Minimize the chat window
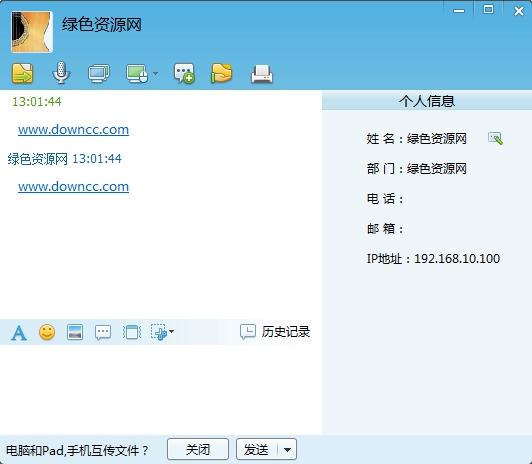Image resolution: width=532 pixels, height=464 pixels. [459, 10]
